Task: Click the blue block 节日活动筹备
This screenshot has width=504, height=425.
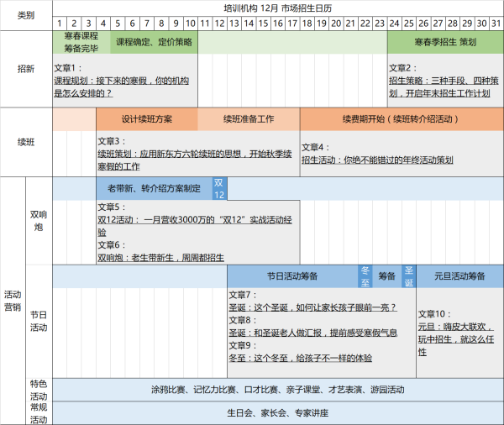Action: [292, 276]
